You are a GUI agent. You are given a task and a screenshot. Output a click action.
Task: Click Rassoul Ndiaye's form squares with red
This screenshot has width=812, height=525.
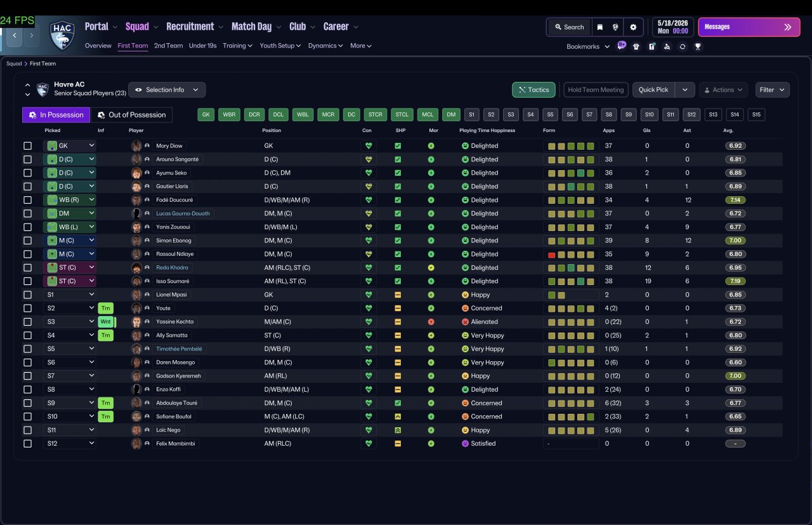571,254
